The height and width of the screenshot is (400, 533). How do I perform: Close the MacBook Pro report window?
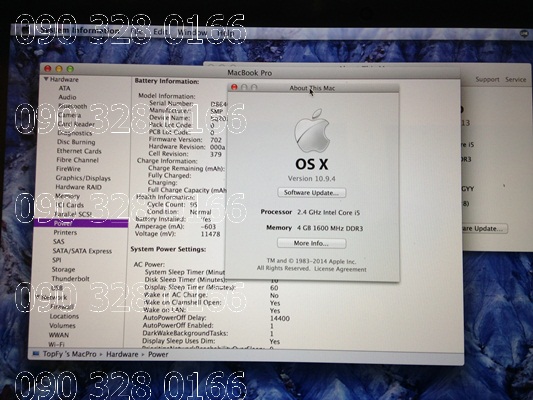[48, 69]
